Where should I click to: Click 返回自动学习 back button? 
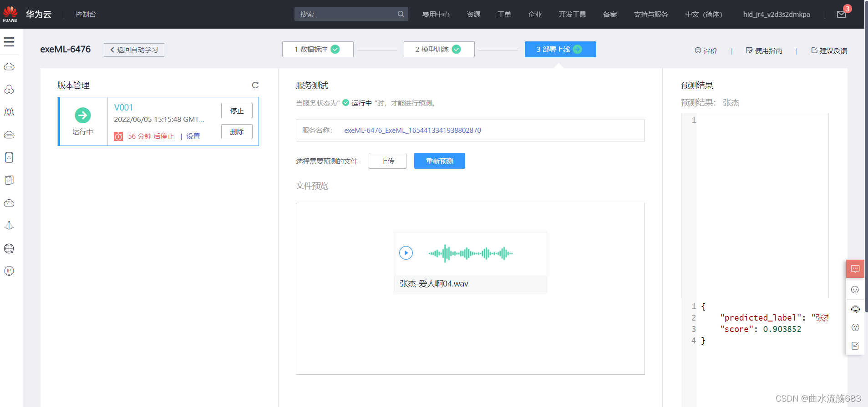pos(134,50)
